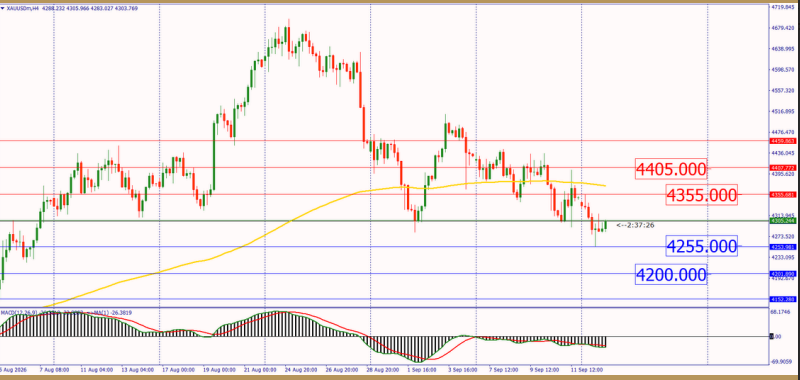The width and height of the screenshot is (800, 380).
Task: Click the 9 Sep 12:00 time label
Action: 545,369
